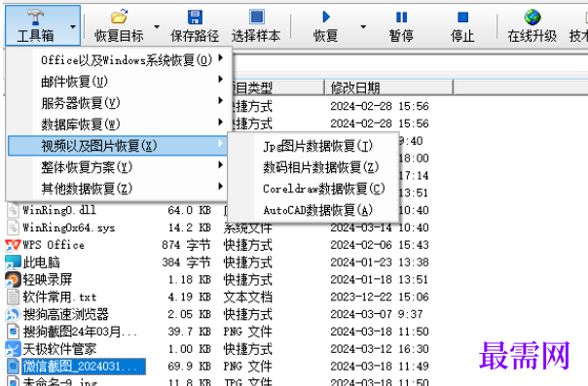Click the 文本文档 type cell
The width and height of the screenshot is (588, 386).
click(248, 297)
